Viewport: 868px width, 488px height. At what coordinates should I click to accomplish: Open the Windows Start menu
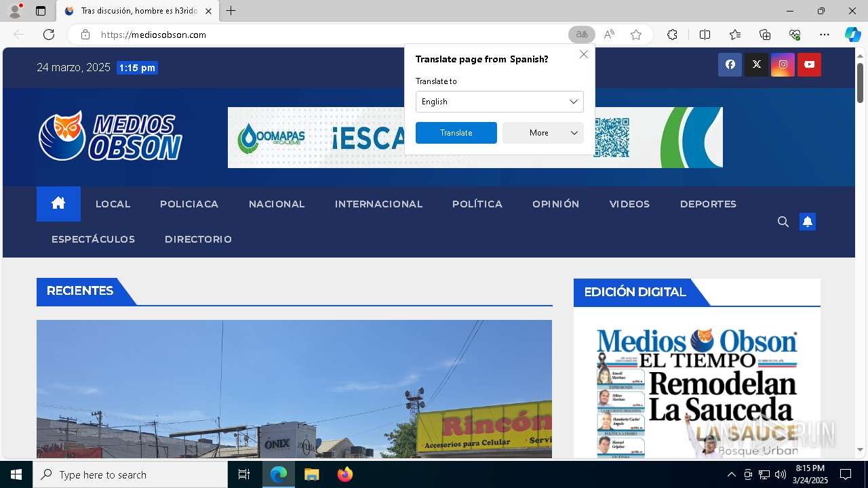click(x=16, y=474)
